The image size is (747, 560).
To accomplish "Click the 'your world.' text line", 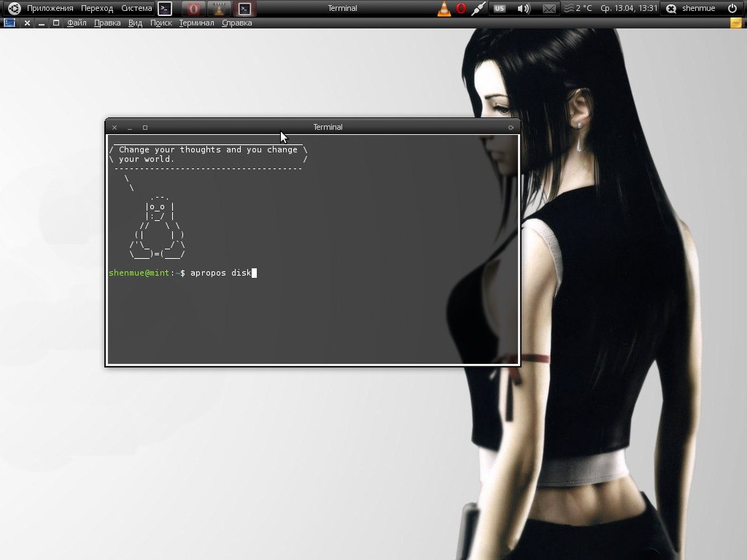I will point(146,159).
